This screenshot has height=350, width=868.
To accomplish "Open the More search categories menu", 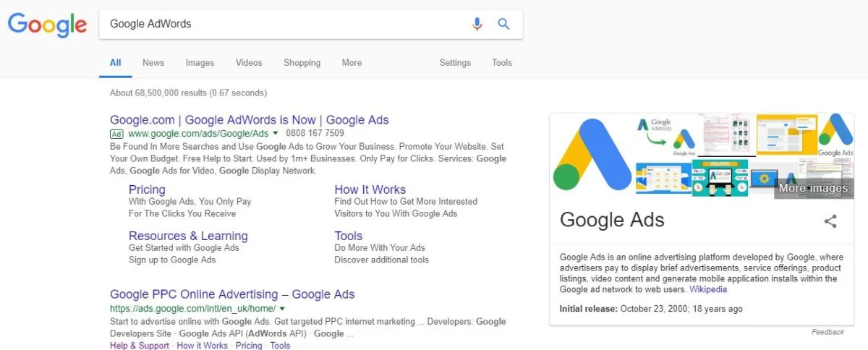I will [352, 63].
